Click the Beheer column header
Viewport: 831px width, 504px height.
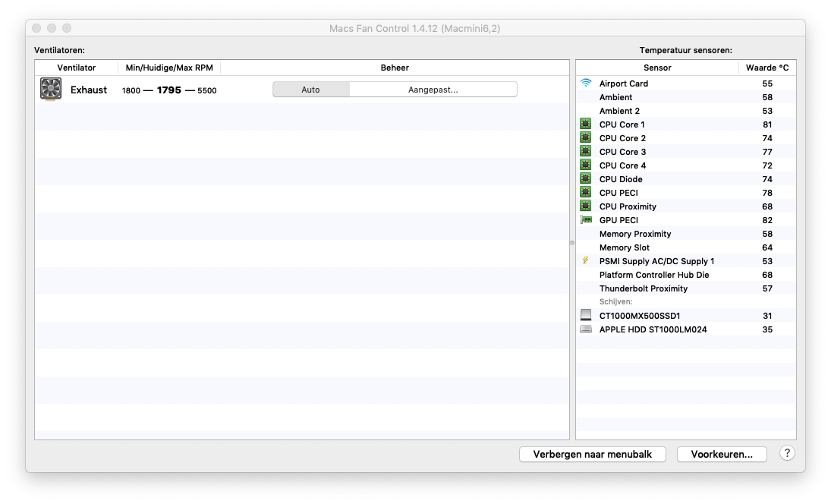coord(395,68)
